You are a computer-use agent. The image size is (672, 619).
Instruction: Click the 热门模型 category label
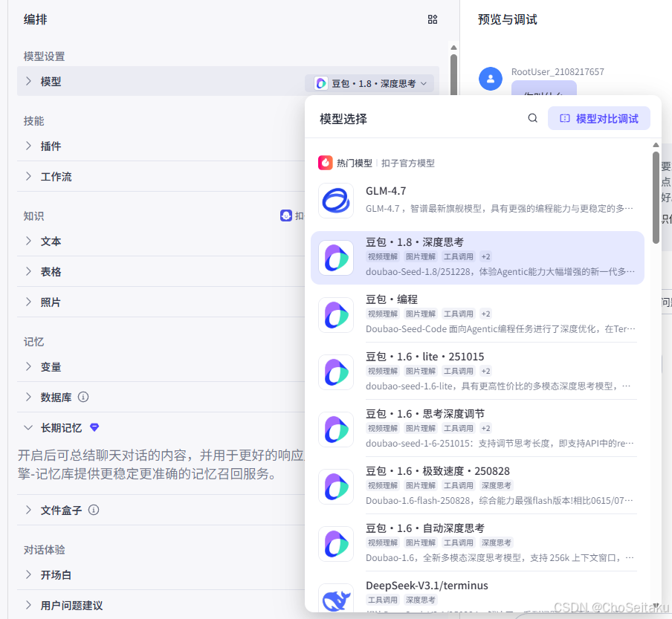[x=354, y=163]
